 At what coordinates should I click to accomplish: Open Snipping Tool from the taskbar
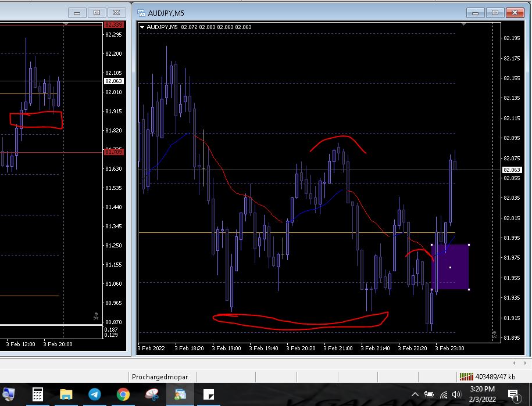coord(152,394)
